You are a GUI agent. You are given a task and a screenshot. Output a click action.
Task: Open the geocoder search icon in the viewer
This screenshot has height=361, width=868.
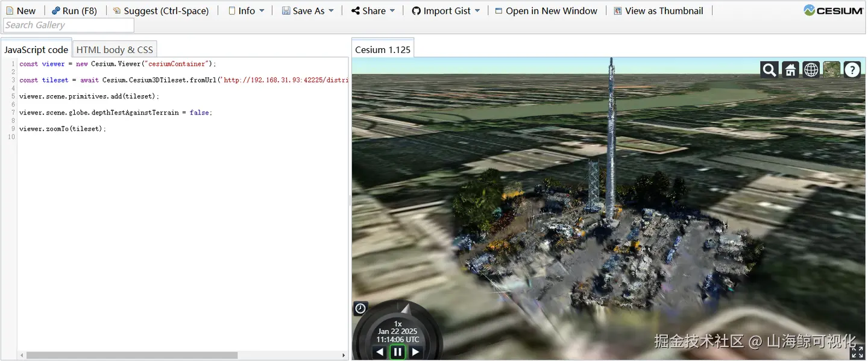point(769,70)
